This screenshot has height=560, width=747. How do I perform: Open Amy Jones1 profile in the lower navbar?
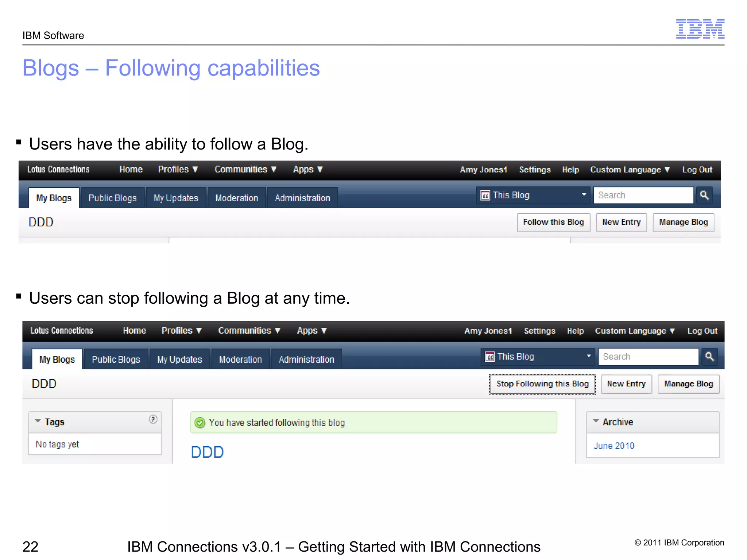coord(488,331)
